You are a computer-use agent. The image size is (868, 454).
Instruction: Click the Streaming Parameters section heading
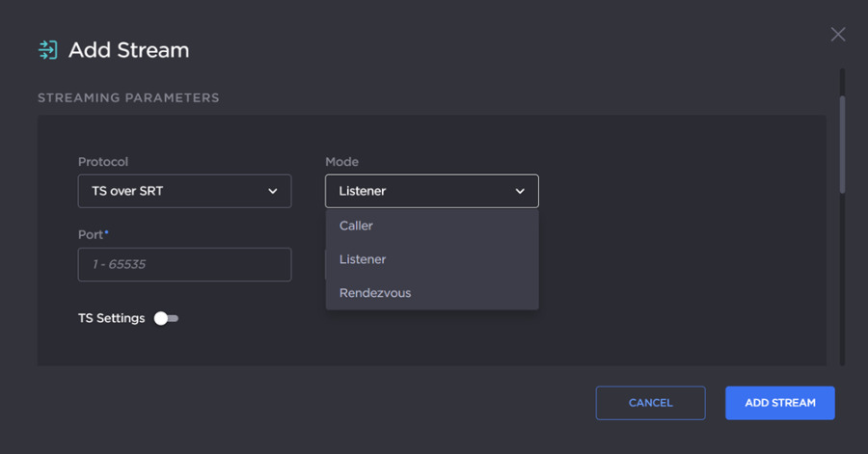(x=128, y=98)
